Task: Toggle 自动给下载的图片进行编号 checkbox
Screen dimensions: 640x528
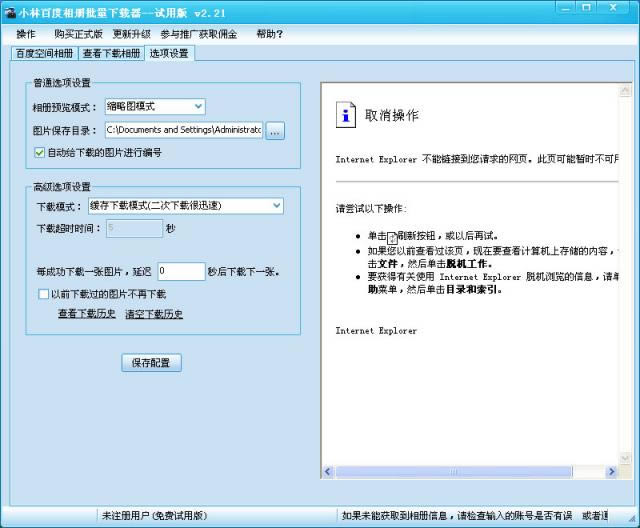Action: 40,153
